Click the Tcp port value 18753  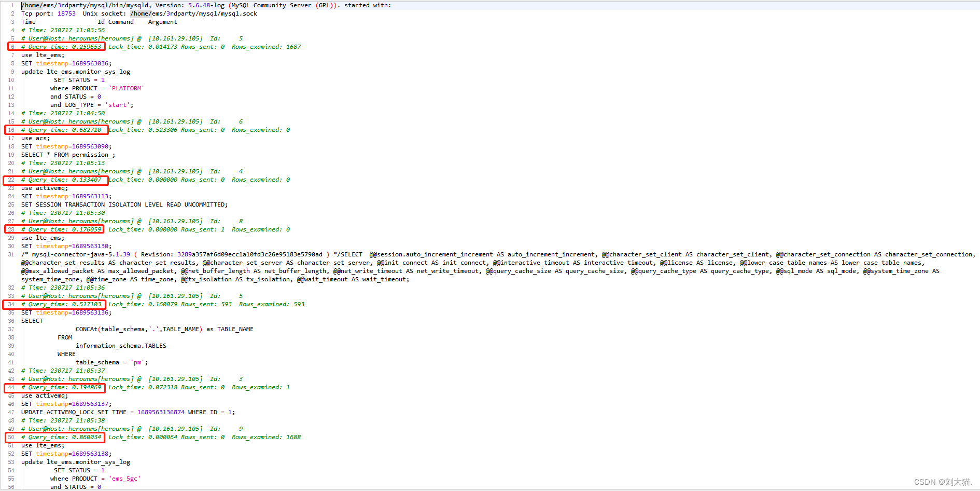tap(66, 13)
